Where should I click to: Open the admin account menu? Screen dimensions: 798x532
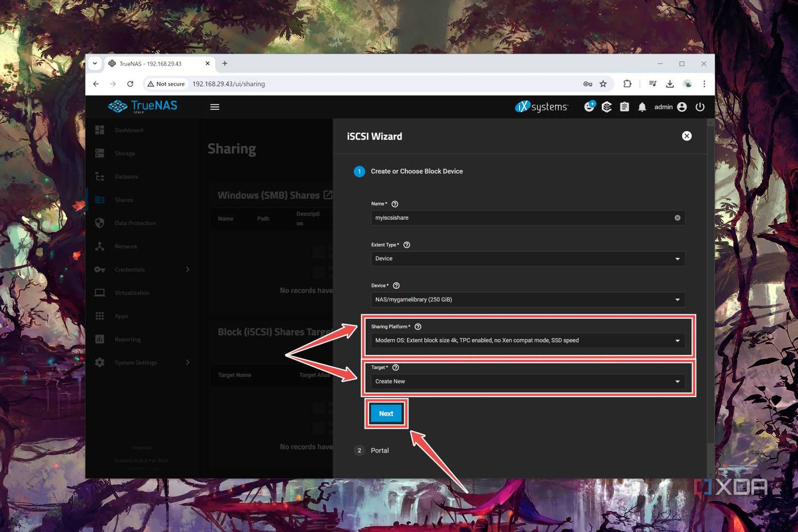[670, 107]
